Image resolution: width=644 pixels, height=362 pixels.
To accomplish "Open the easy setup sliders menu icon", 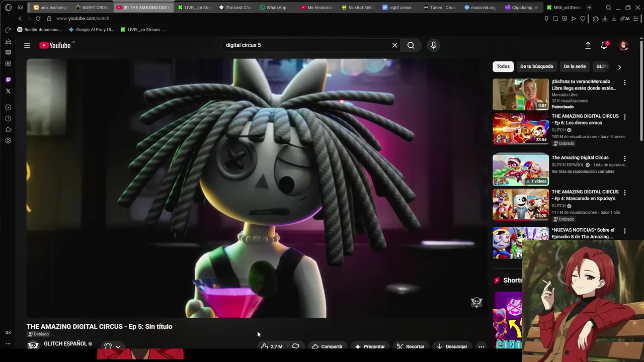I will tap(635, 19).
